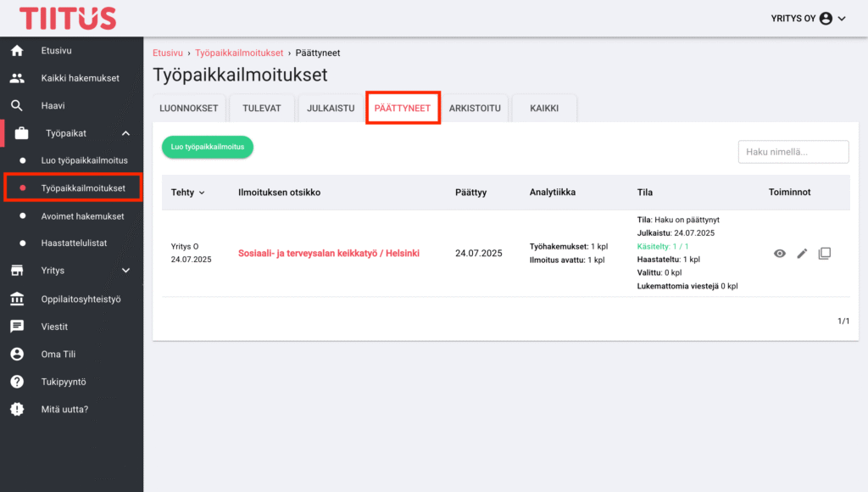
Task: Switch to the ARKISTOITU tab
Action: 475,108
